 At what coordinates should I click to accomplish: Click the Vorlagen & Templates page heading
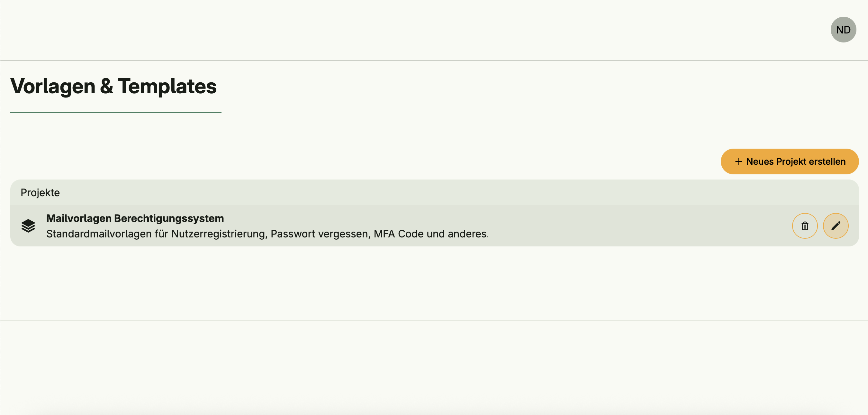click(113, 86)
